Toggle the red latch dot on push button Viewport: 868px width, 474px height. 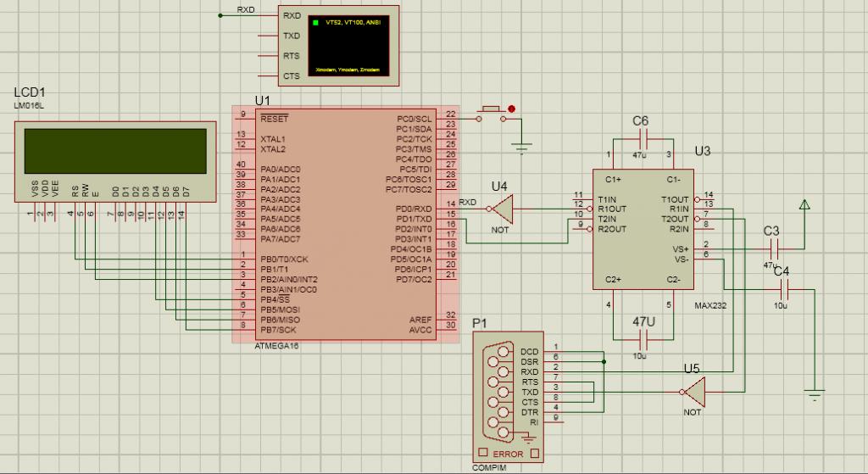click(511, 109)
